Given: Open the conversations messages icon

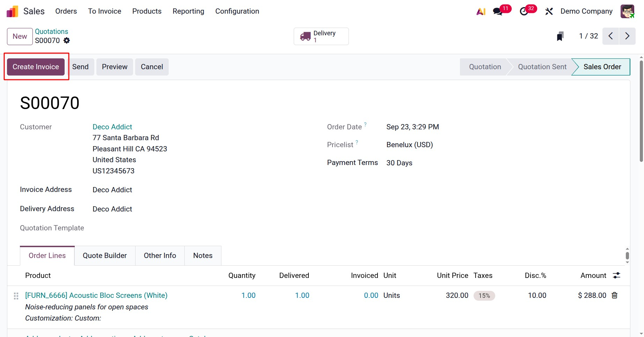Looking at the screenshot, I should (498, 12).
